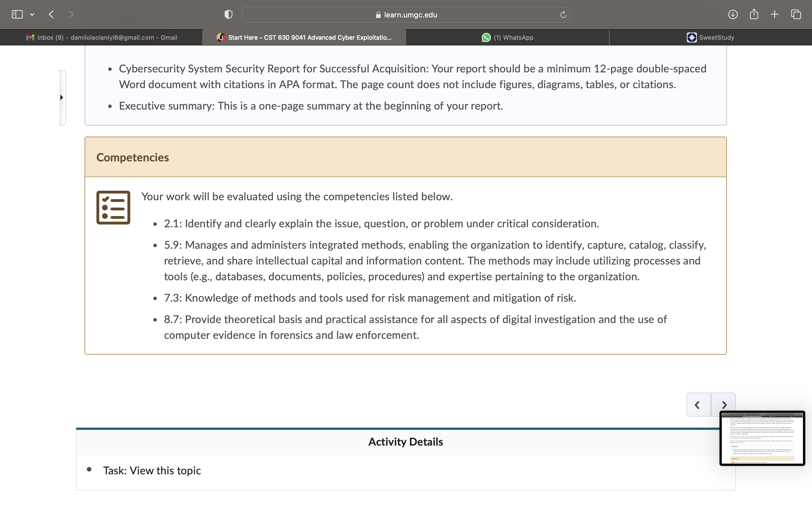The image size is (812, 507).
Task: Open a new tab with plus icon
Action: (775, 14)
